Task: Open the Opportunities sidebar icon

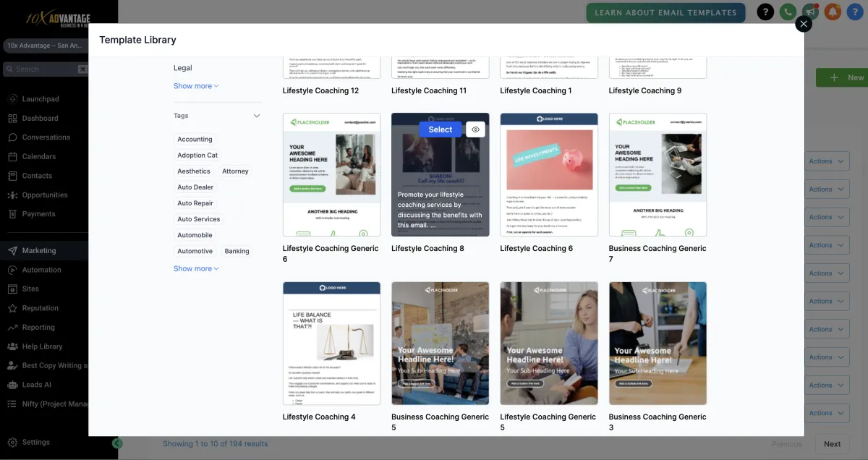Action: point(12,195)
